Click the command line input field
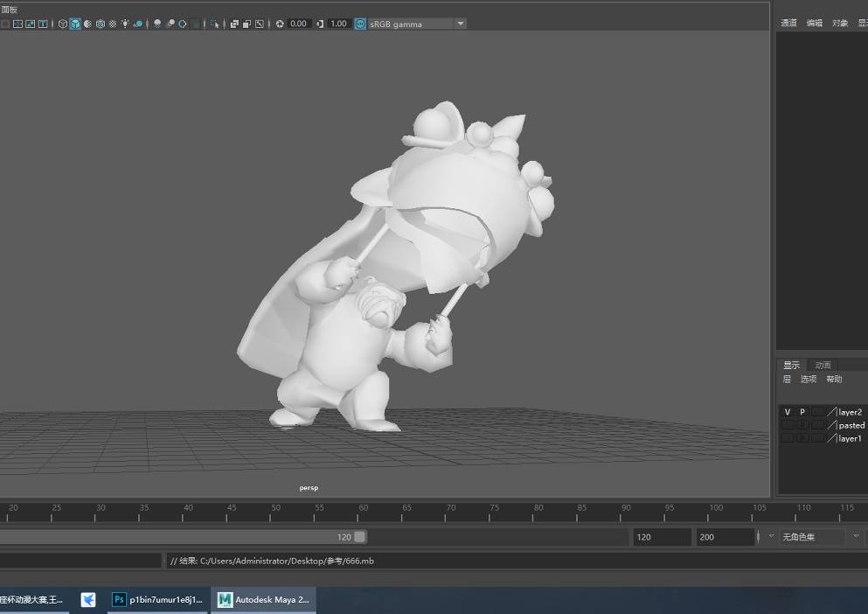This screenshot has height=614, width=868. tap(80, 561)
